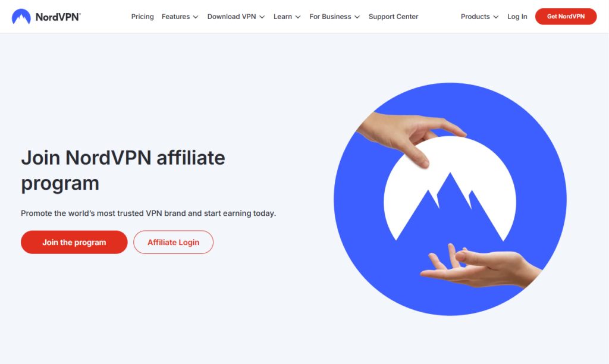The width and height of the screenshot is (609, 364).
Task: Go to the Pricing page
Action: point(143,17)
